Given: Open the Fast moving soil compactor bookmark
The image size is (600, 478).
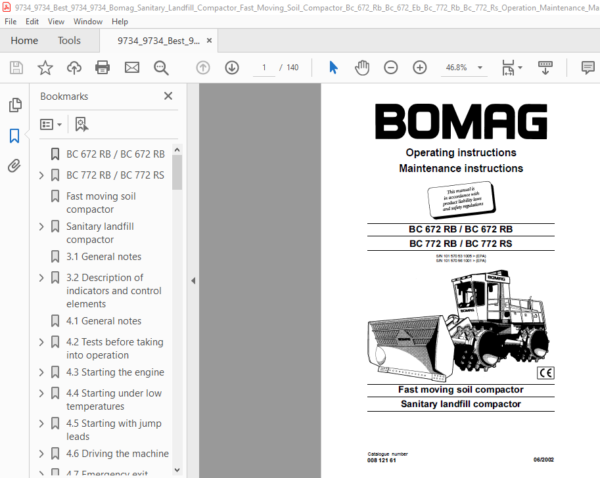Looking at the screenshot, I should point(101,203).
